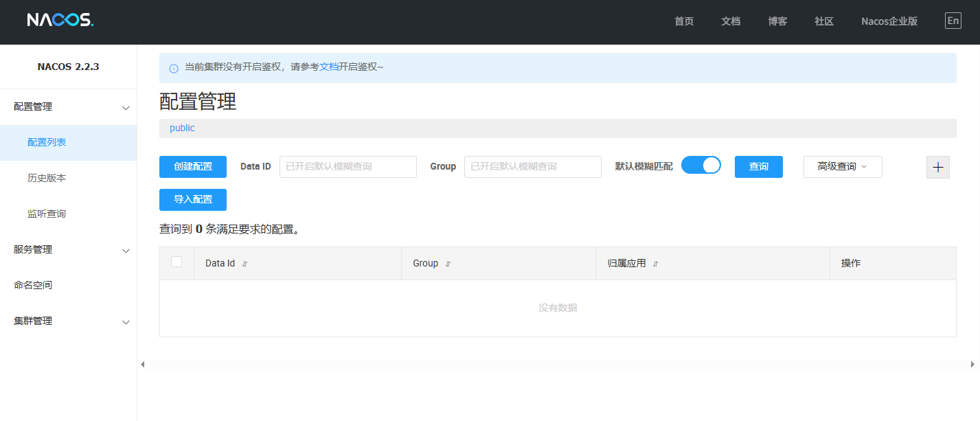Select the public namespace tab
The image size is (980, 421).
pyautogui.click(x=182, y=128)
